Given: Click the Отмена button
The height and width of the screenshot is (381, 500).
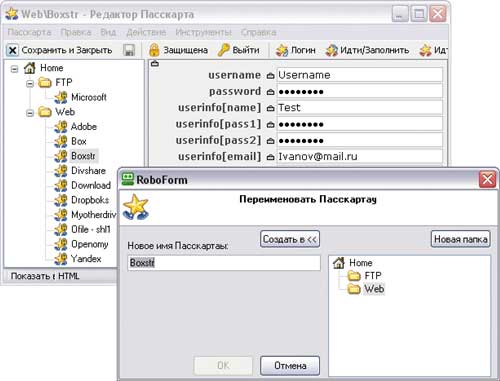Looking at the screenshot, I should (290, 365).
